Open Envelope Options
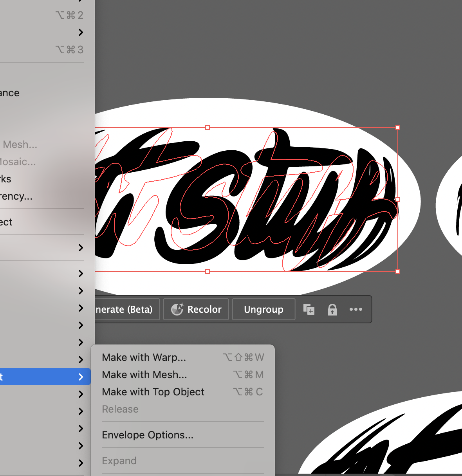462x476 pixels. point(148,435)
